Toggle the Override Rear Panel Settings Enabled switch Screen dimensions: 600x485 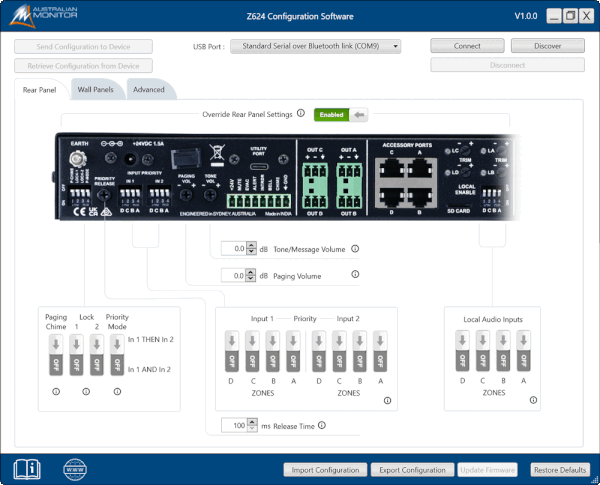click(340, 115)
